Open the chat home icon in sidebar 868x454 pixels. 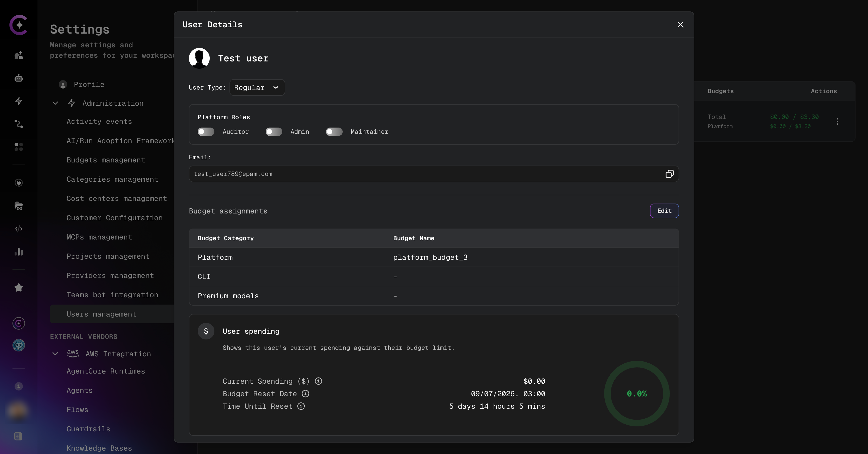[19, 55]
